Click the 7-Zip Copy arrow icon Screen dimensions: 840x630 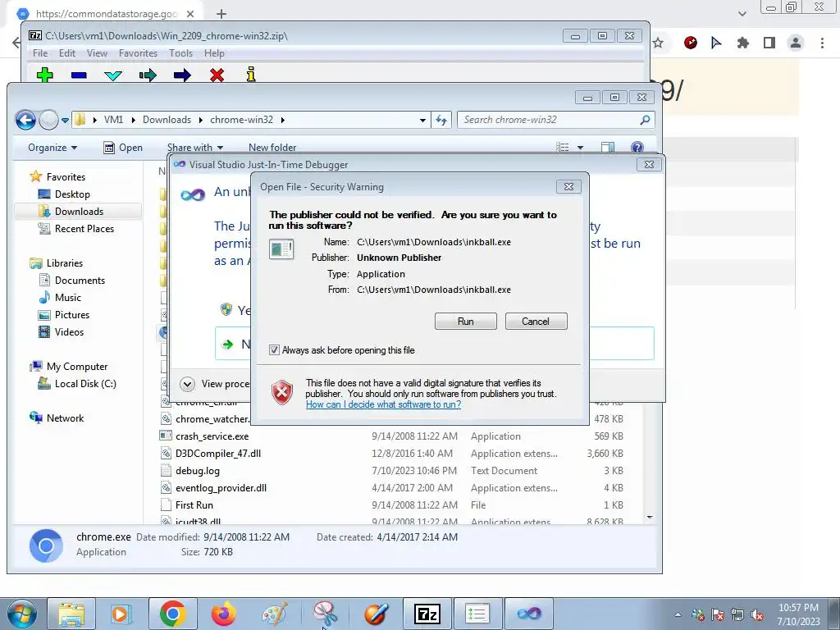pyautogui.click(x=148, y=75)
